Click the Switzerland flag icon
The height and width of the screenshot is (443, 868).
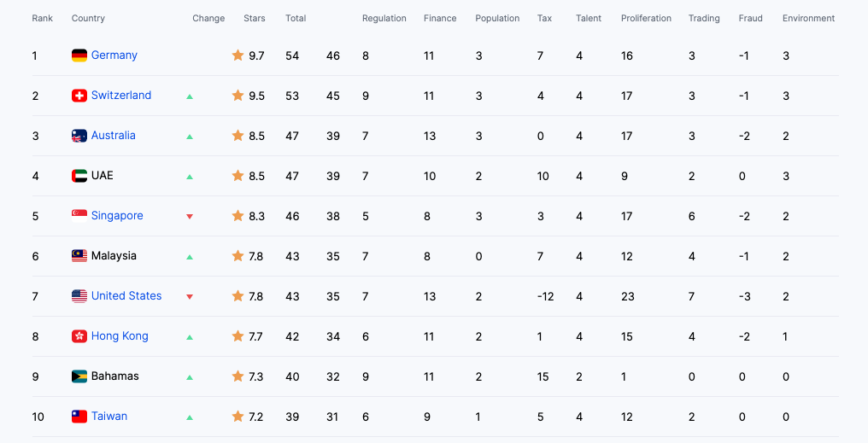(x=79, y=96)
